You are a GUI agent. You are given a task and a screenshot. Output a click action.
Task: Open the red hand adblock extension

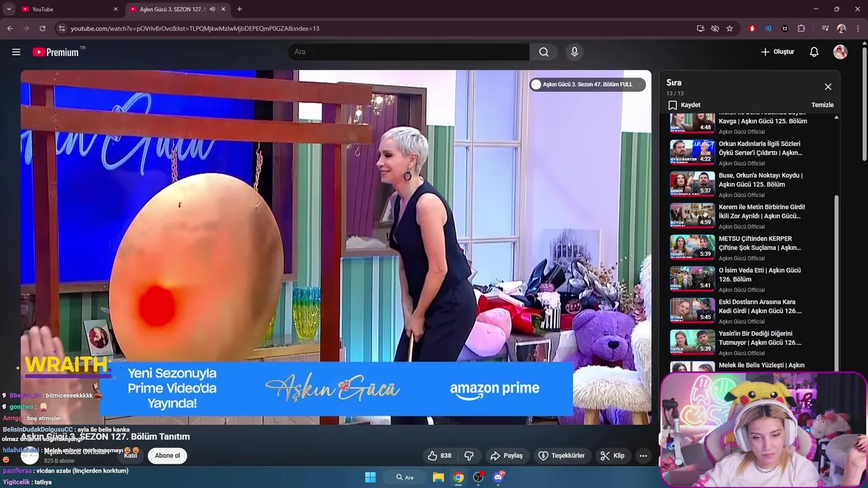point(752,28)
